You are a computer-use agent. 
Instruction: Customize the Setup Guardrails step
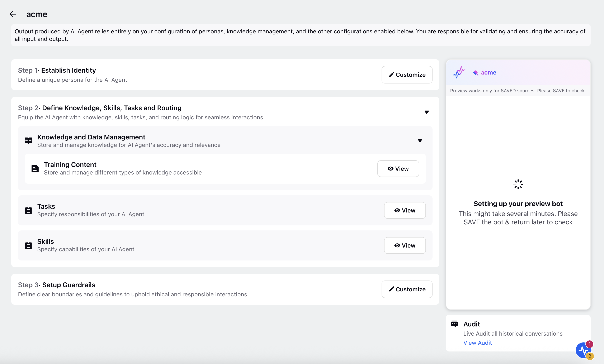[407, 289]
